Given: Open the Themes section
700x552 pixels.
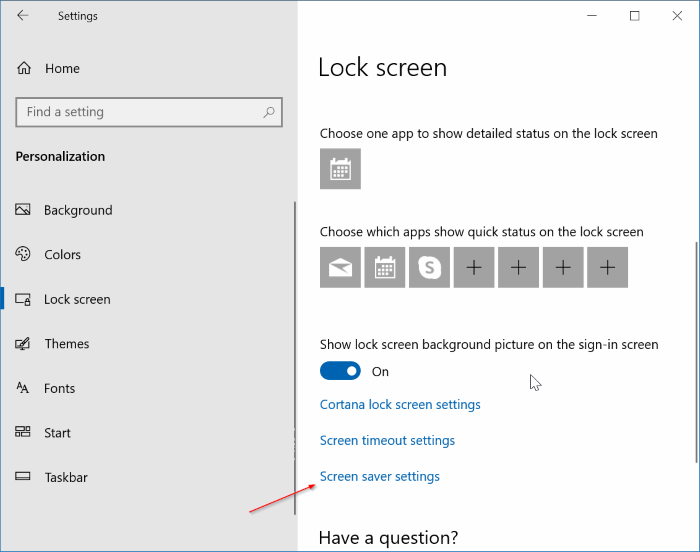Looking at the screenshot, I should [67, 344].
